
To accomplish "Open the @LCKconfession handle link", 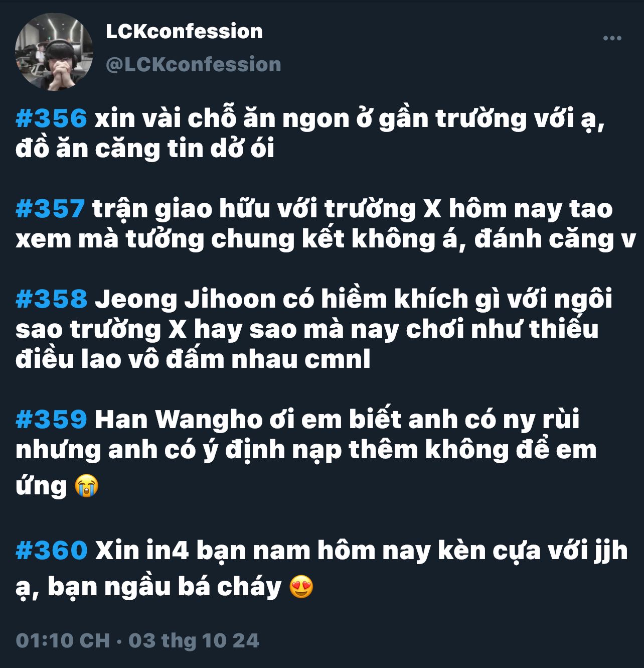I will coord(193,65).
